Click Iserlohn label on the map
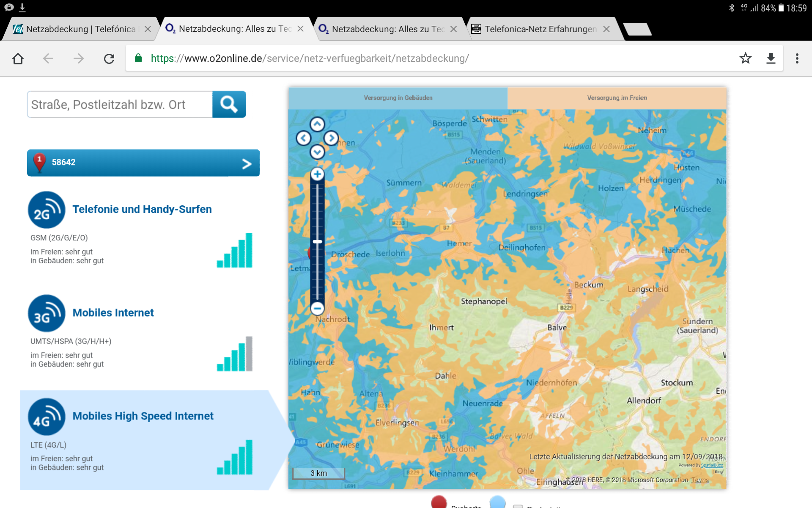Screen dimensions: 812x508 [x=390, y=253]
